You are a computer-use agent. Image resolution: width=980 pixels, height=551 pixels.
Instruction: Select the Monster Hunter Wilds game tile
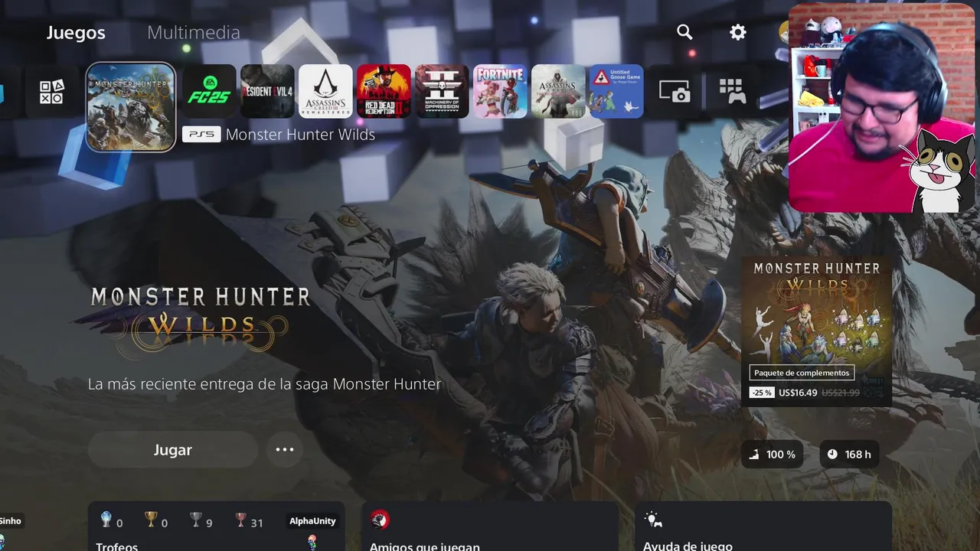(x=131, y=107)
